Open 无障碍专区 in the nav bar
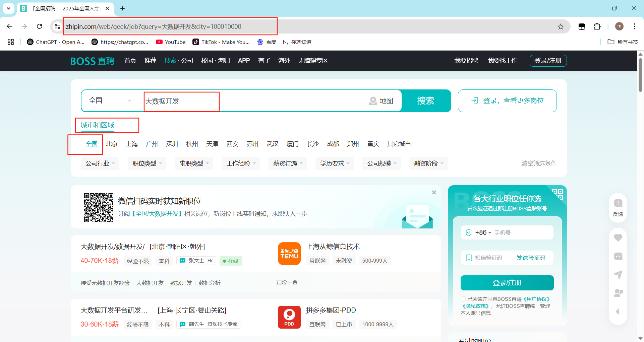Viewport: 644px width, 342px height. (313, 61)
